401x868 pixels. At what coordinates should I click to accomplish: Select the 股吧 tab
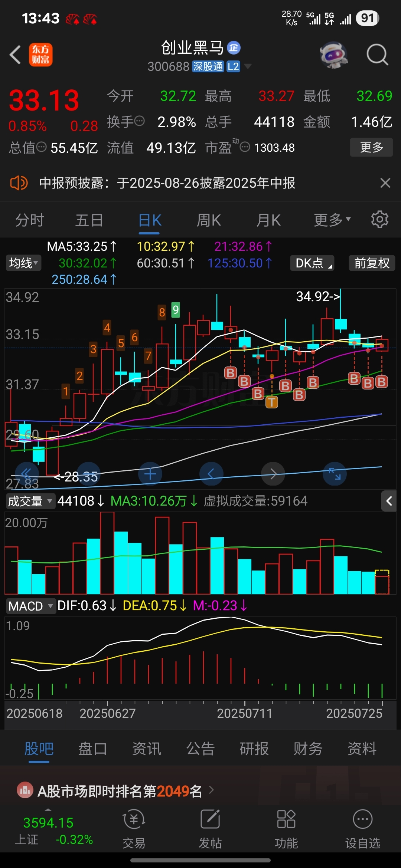pos(39,749)
